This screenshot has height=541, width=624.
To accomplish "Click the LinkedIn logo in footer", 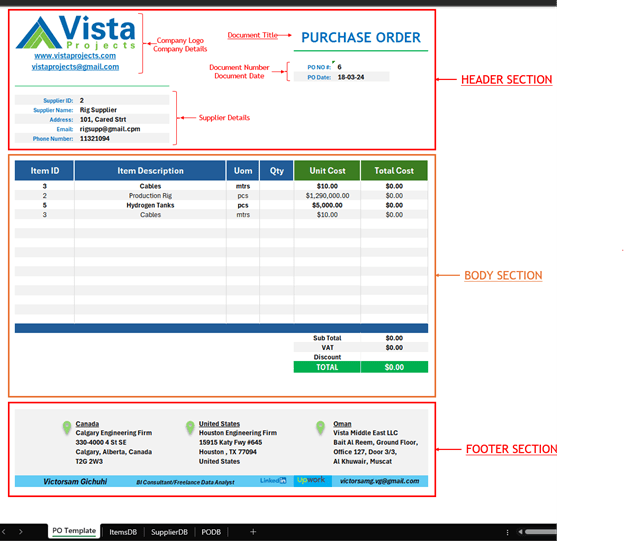I will click(x=273, y=481).
